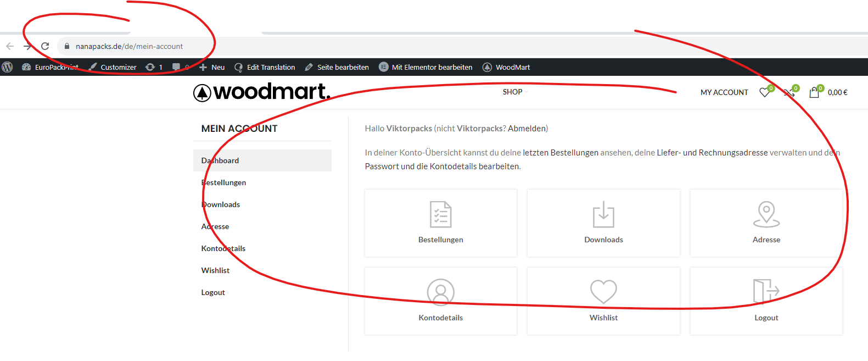The height and width of the screenshot is (361, 868).
Task: Select Bestellungen in the account sidebar
Action: coord(262,182)
